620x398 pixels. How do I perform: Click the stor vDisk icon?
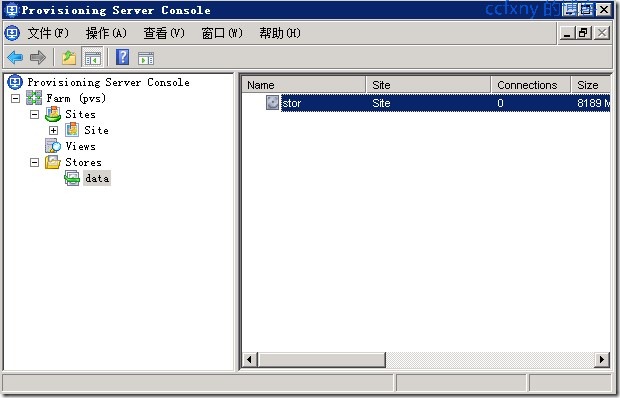272,102
